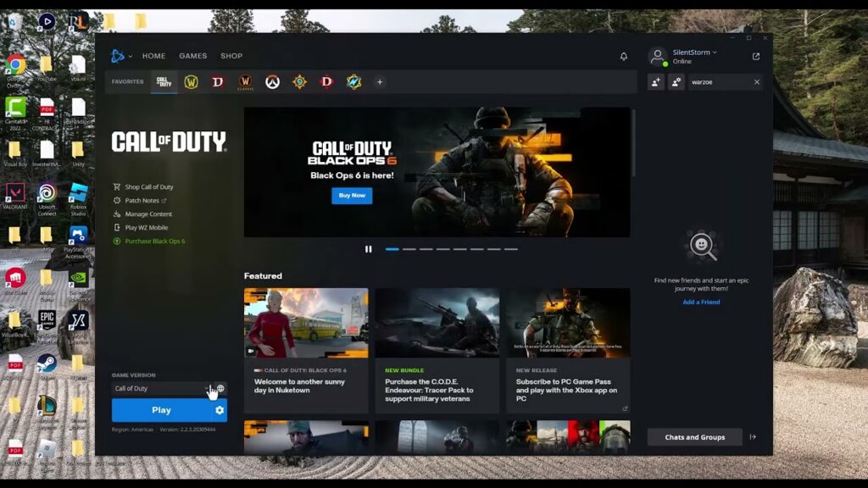Open the C.O.D.E. Endeavour bundle card
This screenshot has width=868, height=488.
(437, 350)
